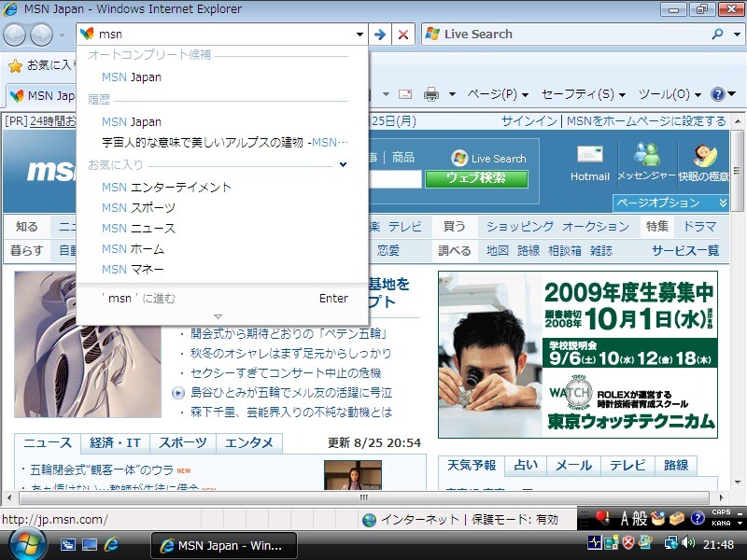Click the ショッピング navigation link
The image size is (747, 560).
(520, 227)
